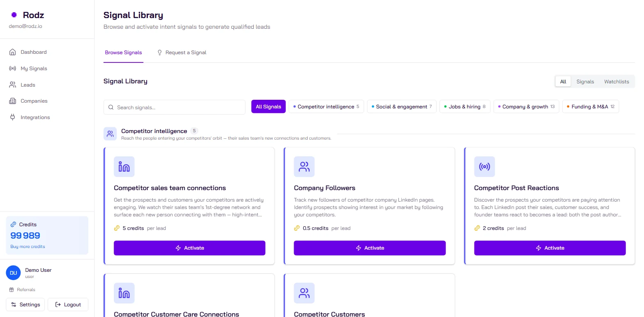Click the people icon on Company Followers card
This screenshot has width=644, height=317.
[304, 167]
